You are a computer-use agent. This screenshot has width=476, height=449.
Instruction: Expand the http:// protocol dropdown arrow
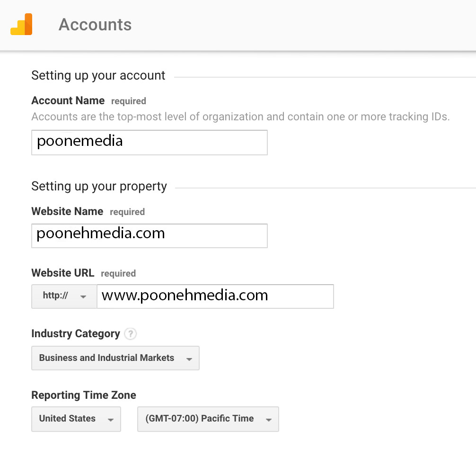tap(83, 296)
